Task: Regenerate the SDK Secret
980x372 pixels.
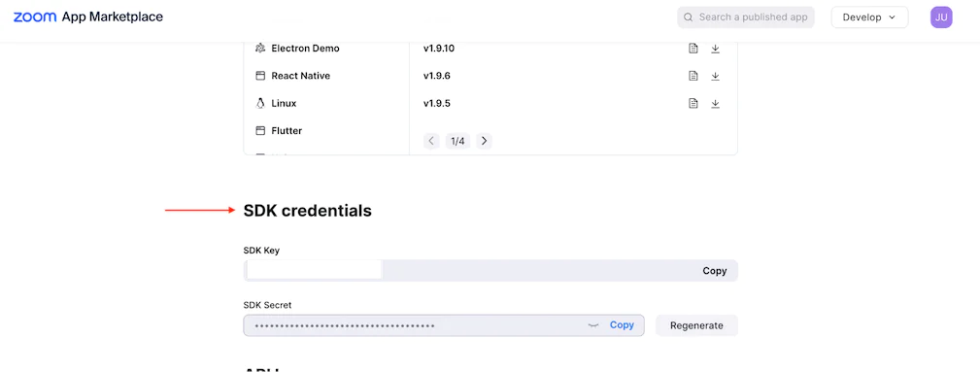Action: tap(696, 325)
